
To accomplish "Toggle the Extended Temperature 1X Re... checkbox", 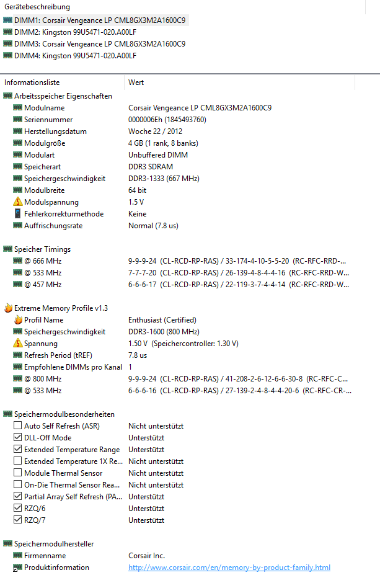I will pyautogui.click(x=17, y=461).
